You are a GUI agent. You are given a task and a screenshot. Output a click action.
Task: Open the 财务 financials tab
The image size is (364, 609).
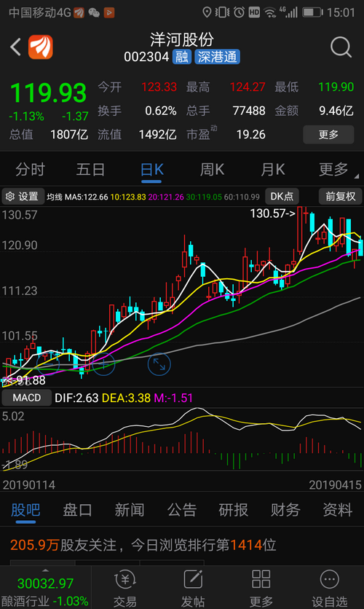(285, 510)
